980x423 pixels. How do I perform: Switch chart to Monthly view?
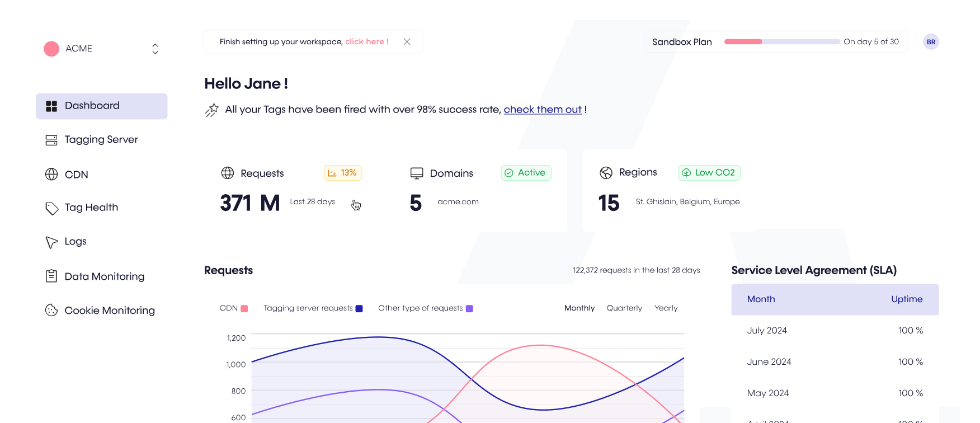click(579, 308)
